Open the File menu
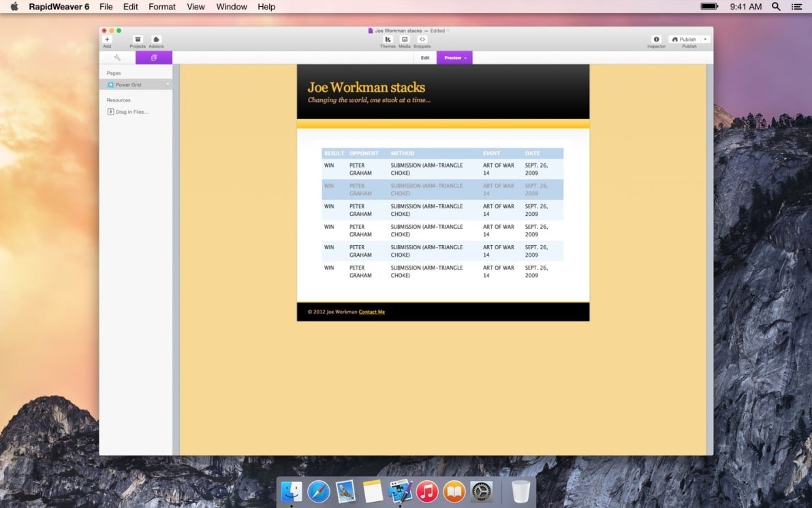The image size is (812, 508). [x=106, y=7]
